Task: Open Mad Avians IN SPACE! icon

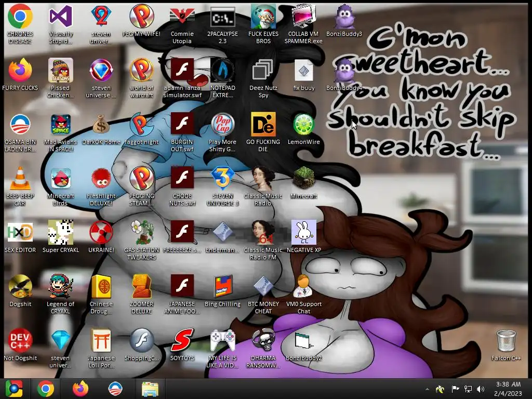Action: point(61,124)
